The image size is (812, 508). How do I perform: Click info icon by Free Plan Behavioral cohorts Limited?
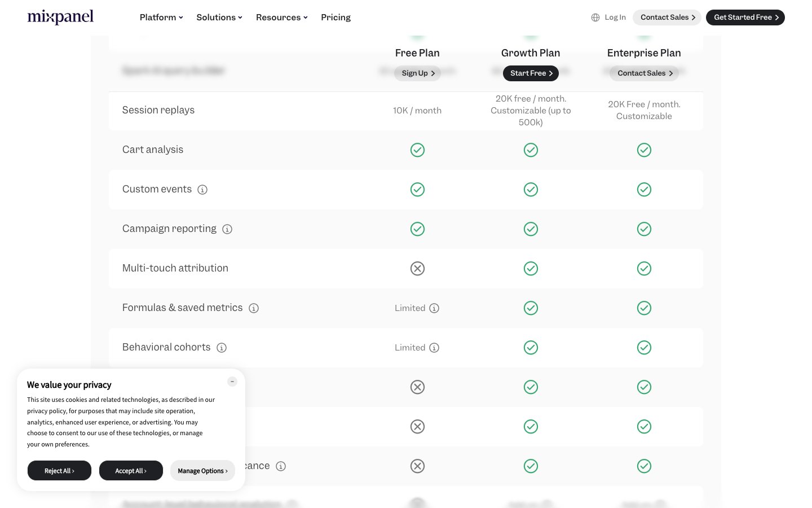click(x=434, y=348)
